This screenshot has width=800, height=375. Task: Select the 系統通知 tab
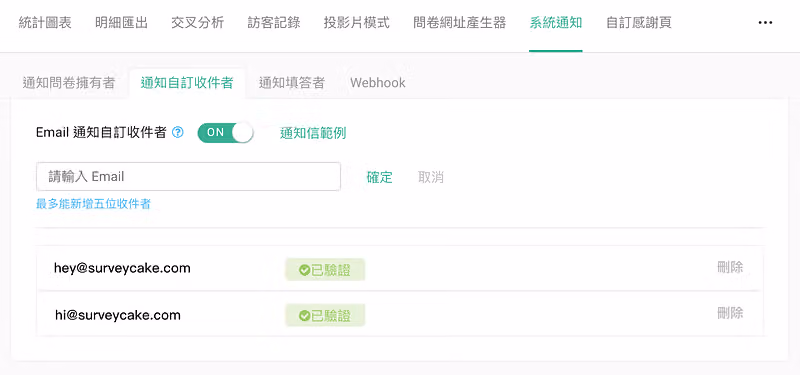tap(556, 23)
